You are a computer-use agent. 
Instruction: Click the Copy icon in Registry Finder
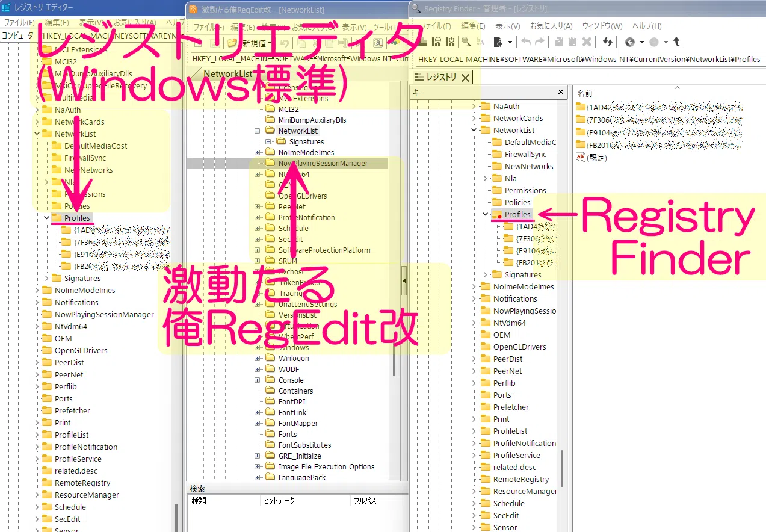coord(558,42)
